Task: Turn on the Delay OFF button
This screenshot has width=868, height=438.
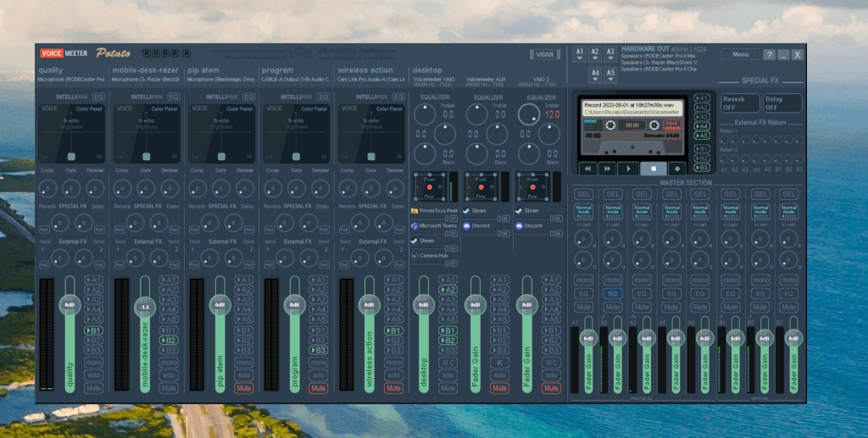Action: 782,103
